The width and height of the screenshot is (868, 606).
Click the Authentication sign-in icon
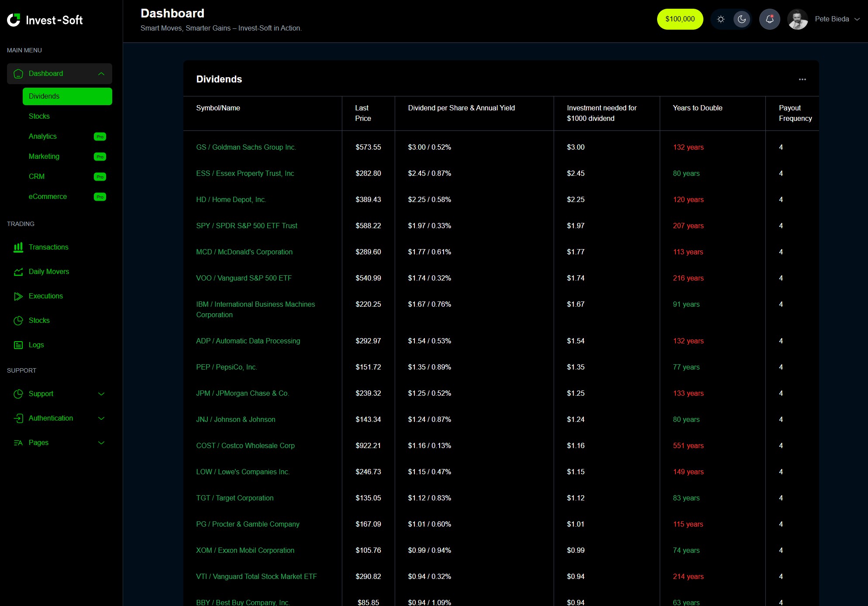pyautogui.click(x=18, y=418)
